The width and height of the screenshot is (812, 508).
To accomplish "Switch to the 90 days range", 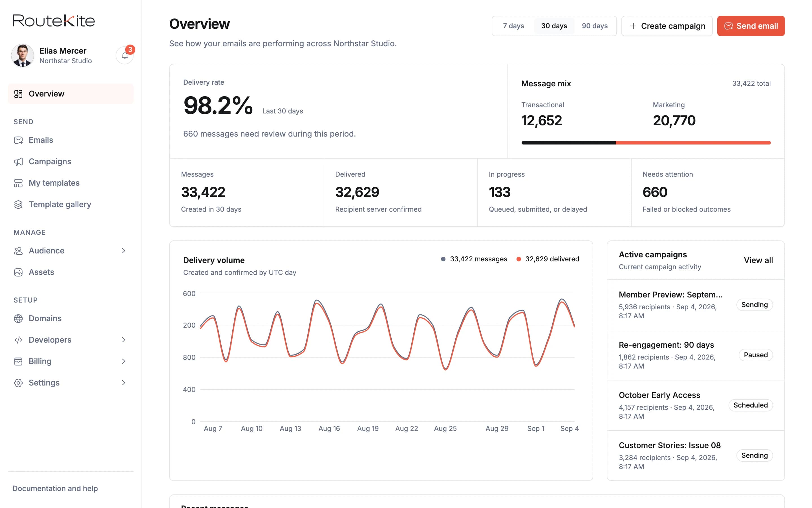I will [x=595, y=26].
